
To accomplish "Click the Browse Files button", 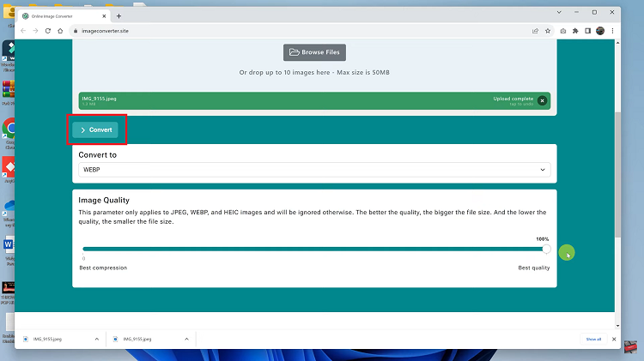I will (314, 52).
